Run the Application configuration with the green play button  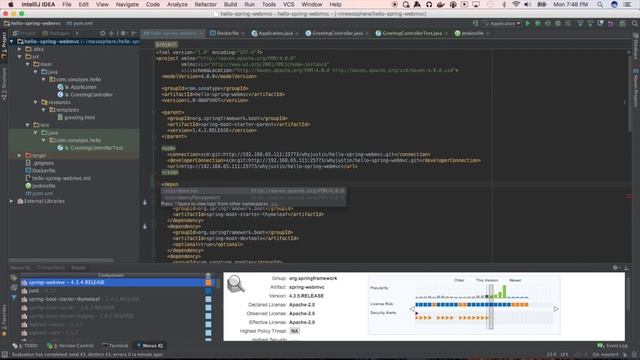527,24
